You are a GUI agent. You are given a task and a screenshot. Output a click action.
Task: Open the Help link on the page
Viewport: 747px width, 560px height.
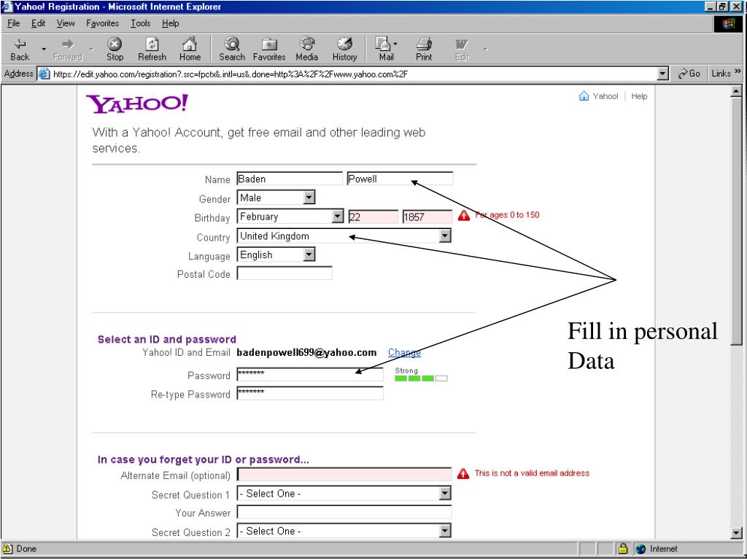point(639,96)
